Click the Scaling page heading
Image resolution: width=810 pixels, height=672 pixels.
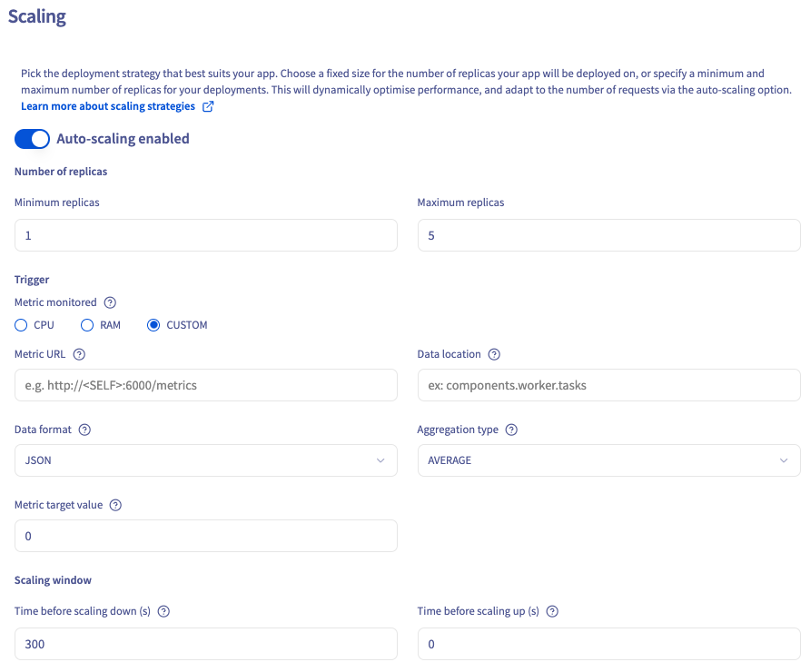[x=37, y=17]
